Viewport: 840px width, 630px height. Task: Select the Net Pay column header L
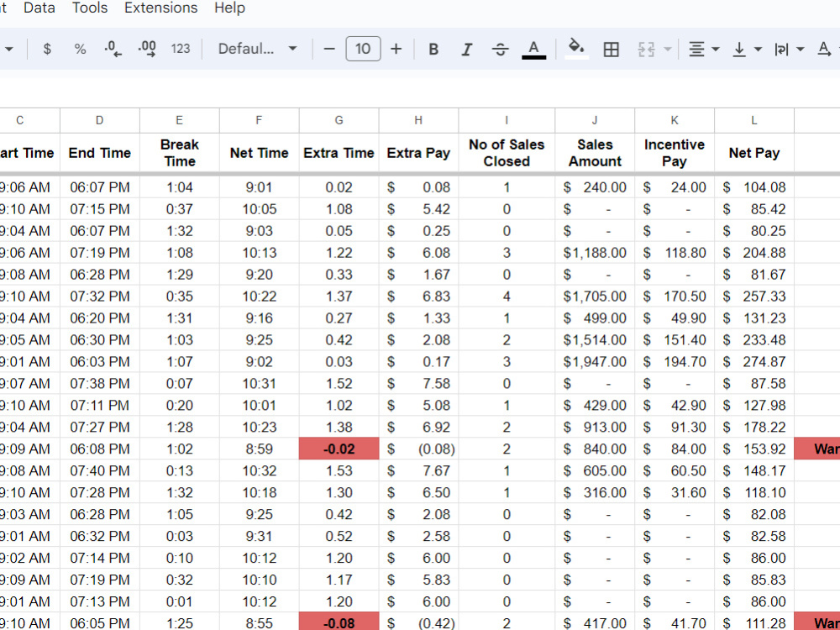point(753,119)
